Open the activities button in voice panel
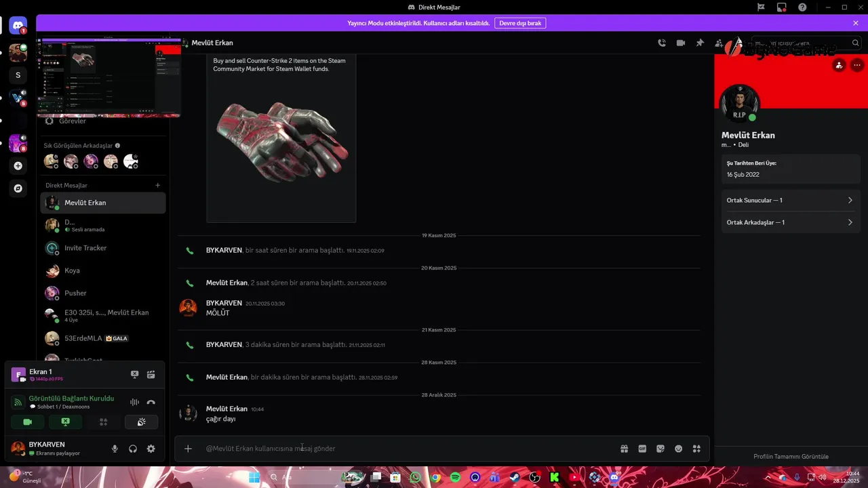 (x=103, y=422)
